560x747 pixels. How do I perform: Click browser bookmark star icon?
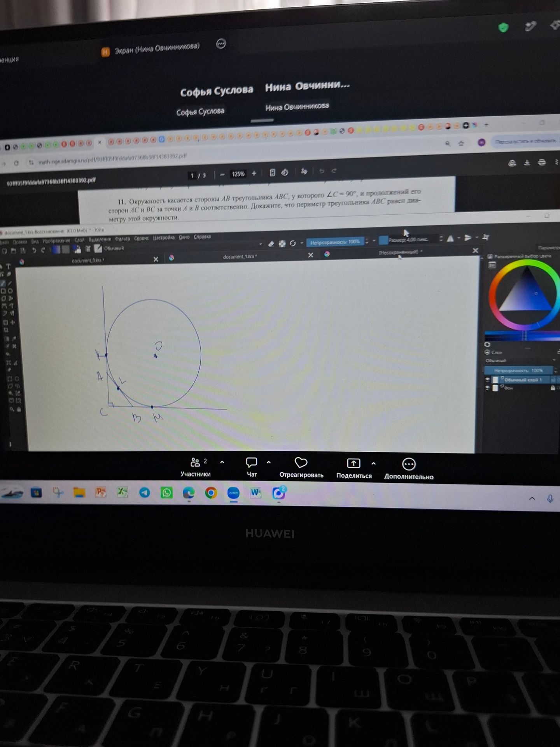(461, 144)
